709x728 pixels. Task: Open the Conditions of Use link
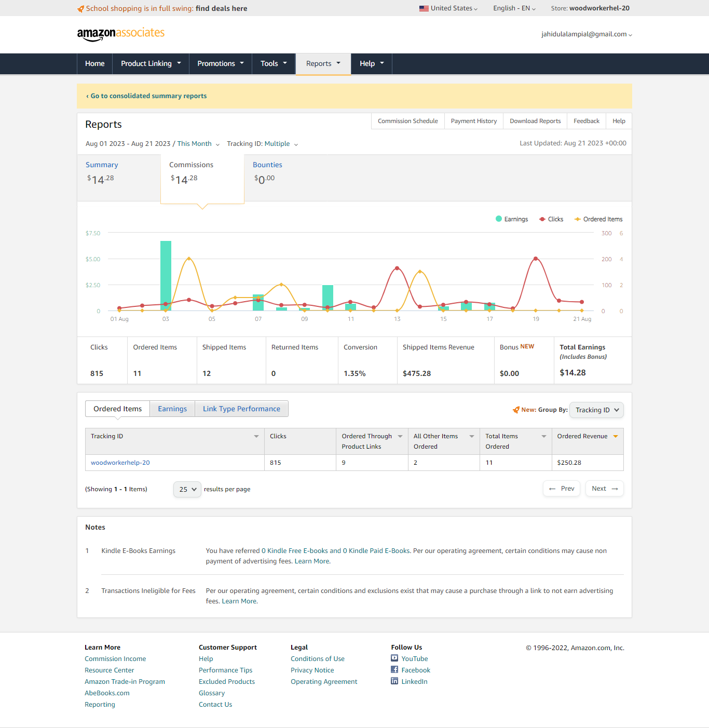pos(318,659)
